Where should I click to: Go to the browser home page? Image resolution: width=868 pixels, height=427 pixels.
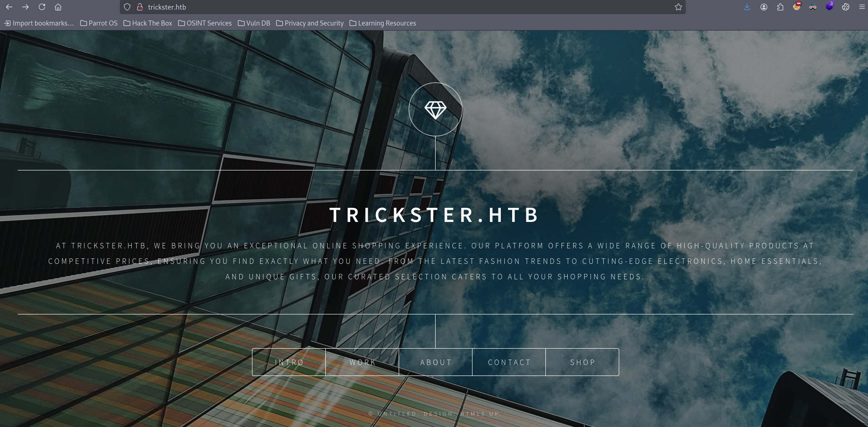tap(58, 7)
